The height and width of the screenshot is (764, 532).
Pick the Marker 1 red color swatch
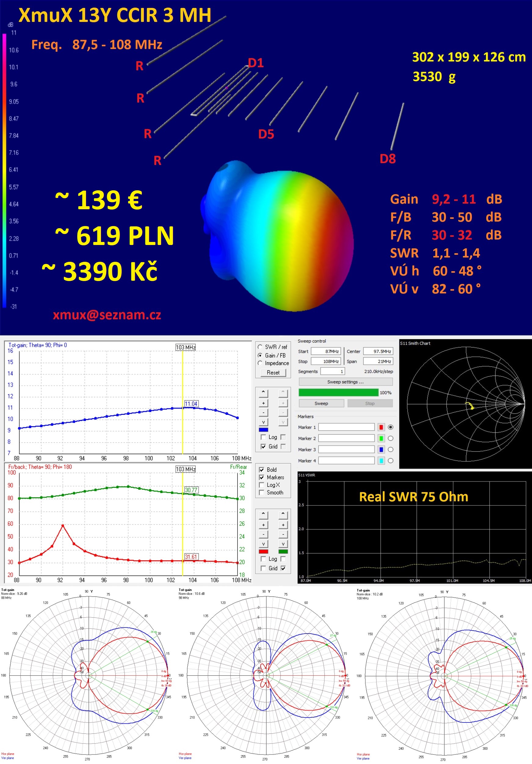coord(381,427)
